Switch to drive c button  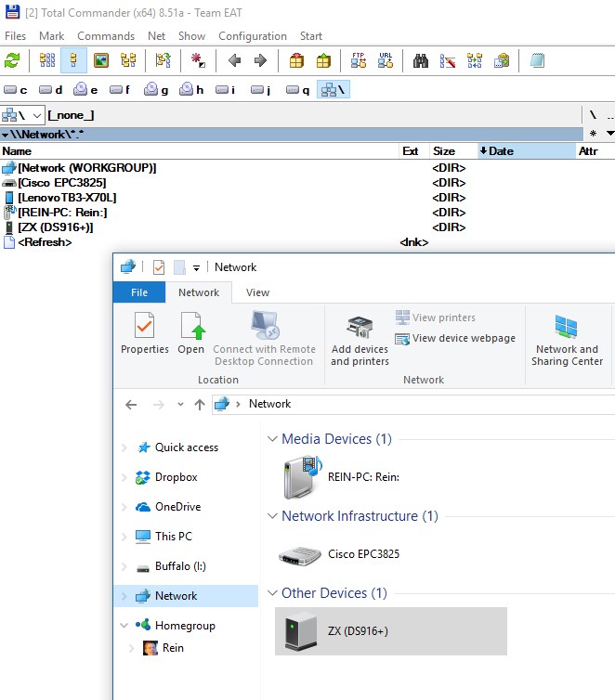16,90
